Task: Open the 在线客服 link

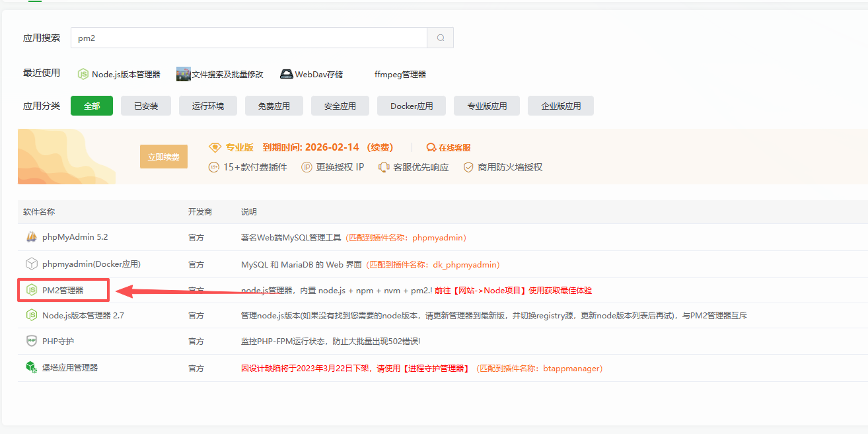Action: point(454,147)
